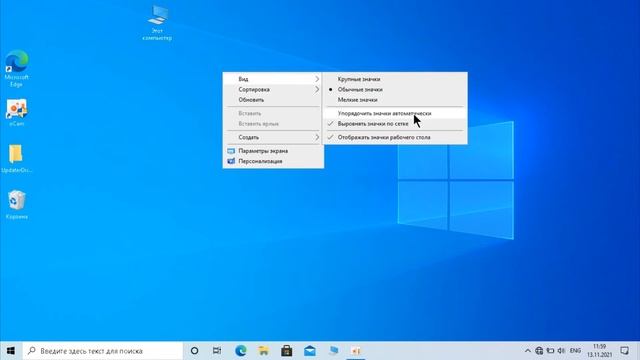This screenshot has height=360, width=640.
Task: Open the Mail app on taskbar
Action: coord(310,351)
